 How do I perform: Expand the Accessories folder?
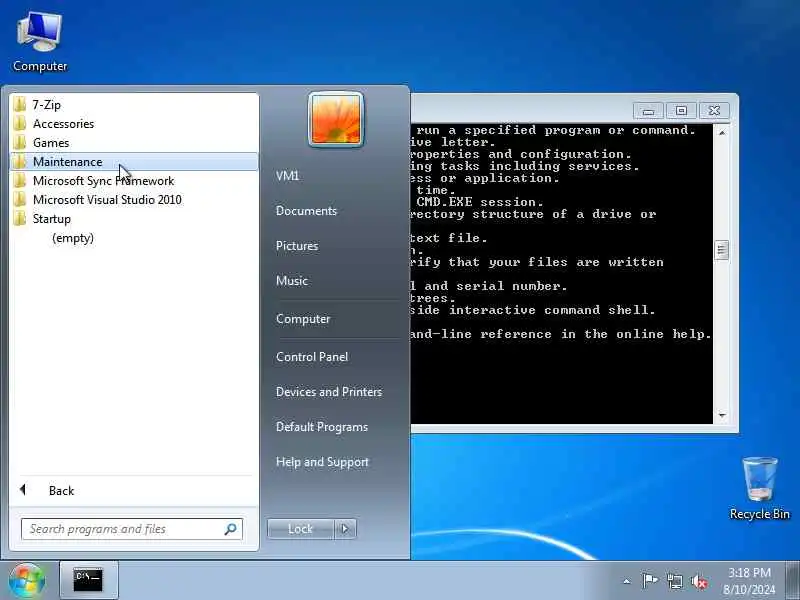pyautogui.click(x=134, y=123)
